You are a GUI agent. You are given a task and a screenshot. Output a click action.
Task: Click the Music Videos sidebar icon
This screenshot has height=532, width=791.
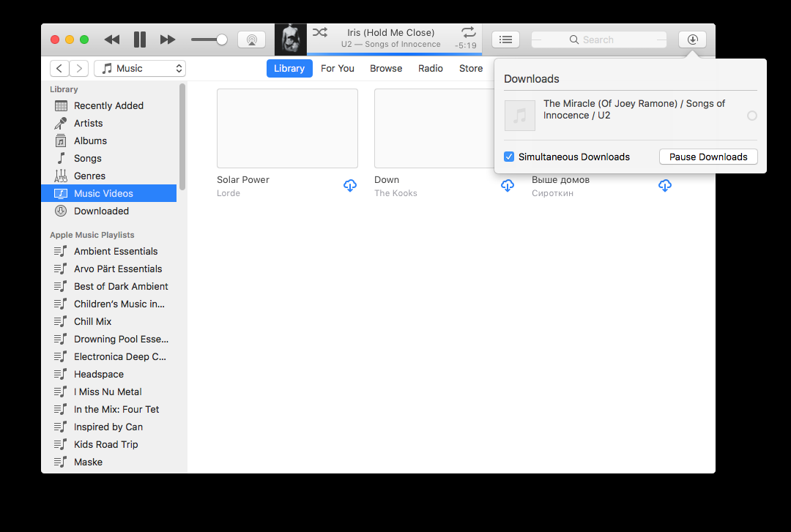point(61,194)
